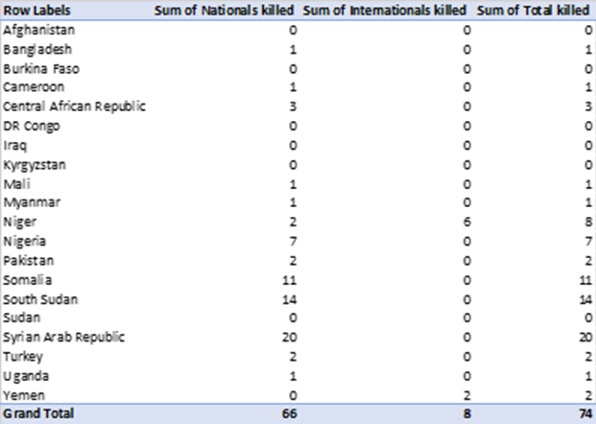Click the Sum of Nationals killed header
This screenshot has height=424, width=596.
click(x=224, y=10)
